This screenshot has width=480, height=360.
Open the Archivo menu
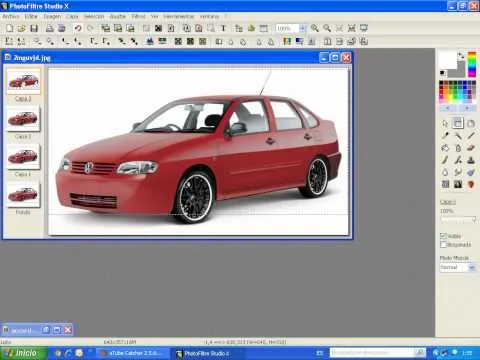click(x=11, y=16)
